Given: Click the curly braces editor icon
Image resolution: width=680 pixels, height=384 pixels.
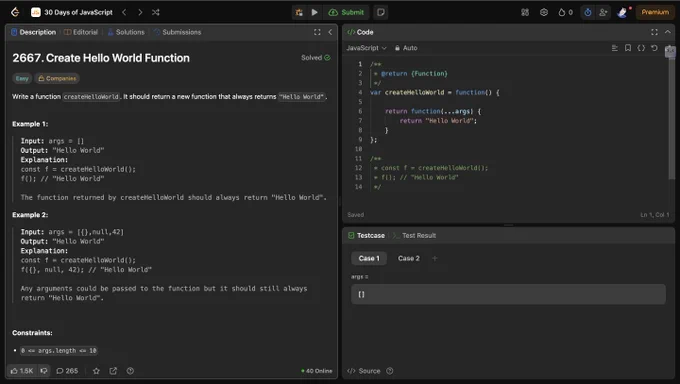Looking at the screenshot, I should (x=641, y=48).
